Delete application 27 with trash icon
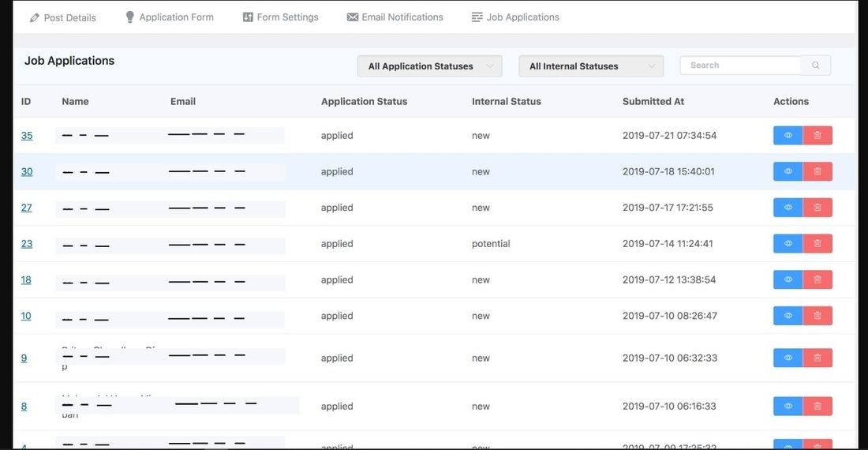 click(817, 208)
